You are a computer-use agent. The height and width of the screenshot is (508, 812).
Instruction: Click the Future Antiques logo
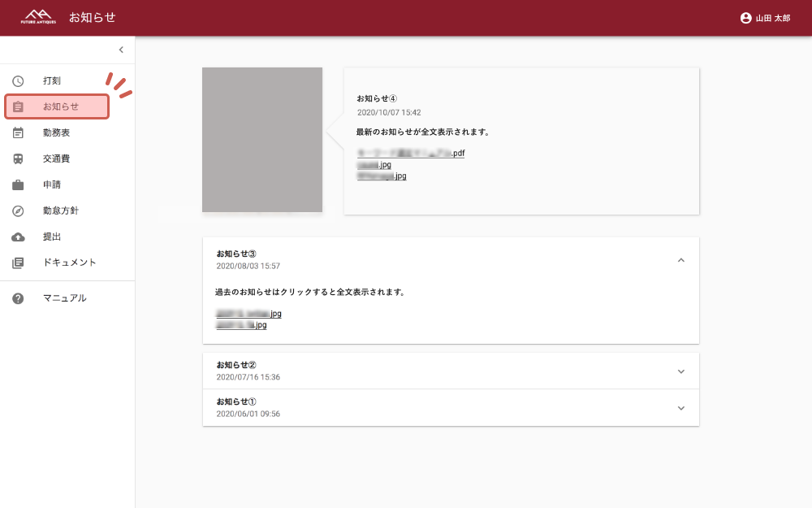point(38,17)
